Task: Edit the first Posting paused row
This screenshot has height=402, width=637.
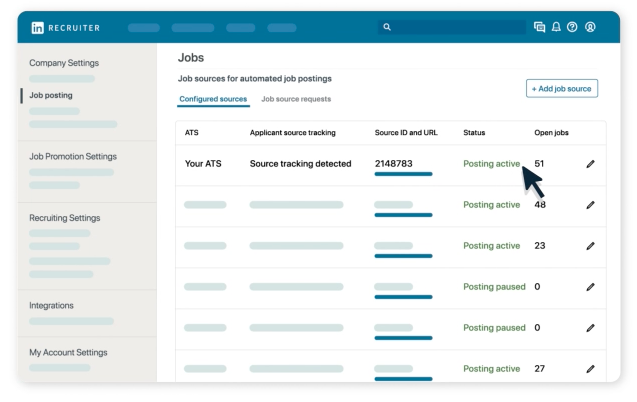Action: pos(590,287)
